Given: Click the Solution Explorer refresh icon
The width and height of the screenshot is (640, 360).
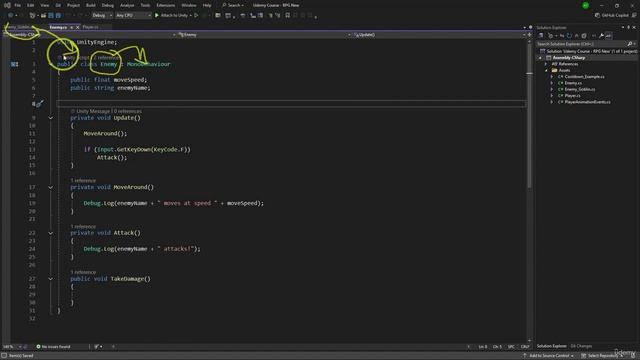Looking at the screenshot, I should click(569, 36).
